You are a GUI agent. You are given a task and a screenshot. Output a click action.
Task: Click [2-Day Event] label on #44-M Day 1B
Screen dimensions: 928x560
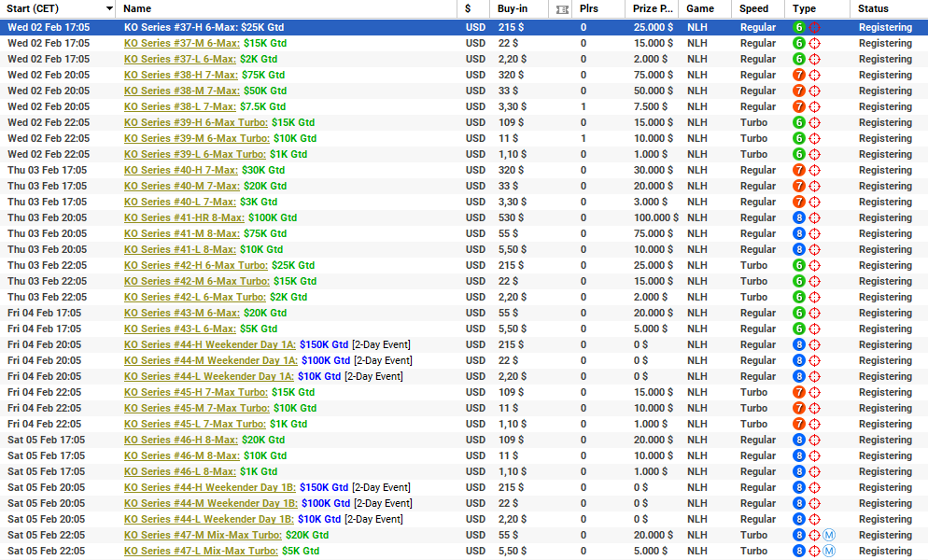click(383, 503)
